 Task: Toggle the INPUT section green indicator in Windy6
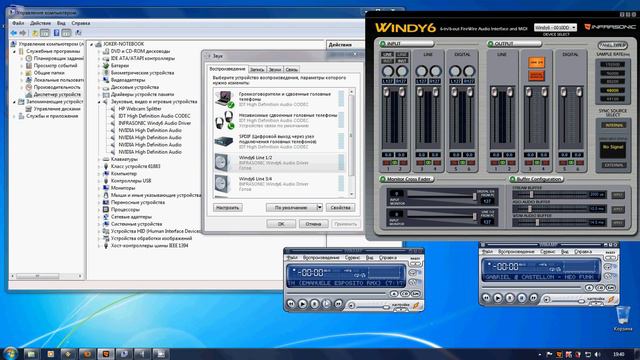pos(382,44)
